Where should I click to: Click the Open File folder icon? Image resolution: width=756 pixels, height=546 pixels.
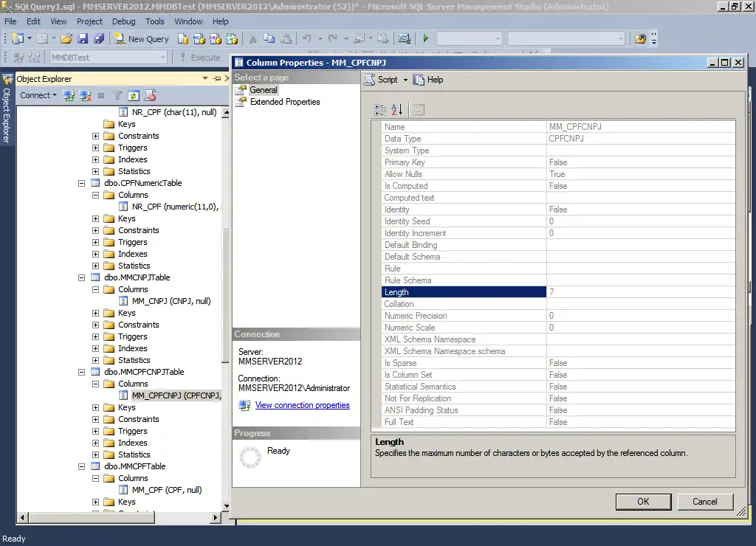tap(66, 38)
